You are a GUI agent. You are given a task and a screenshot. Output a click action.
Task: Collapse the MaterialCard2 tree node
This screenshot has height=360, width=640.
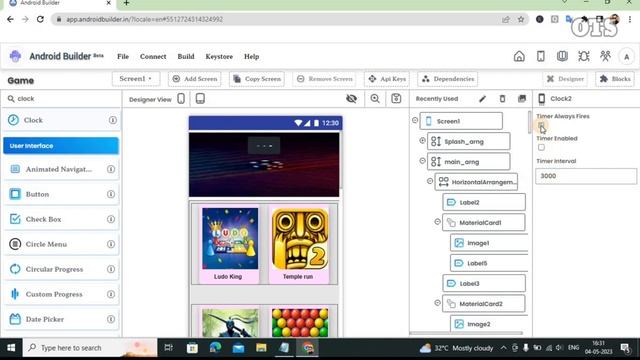[x=437, y=303]
